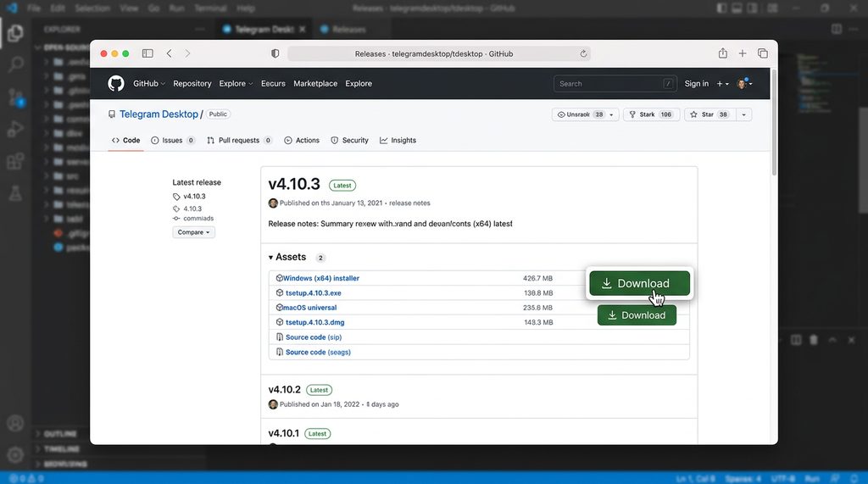
Task: Click the trash icon in VS Code panel
Action: (813, 339)
